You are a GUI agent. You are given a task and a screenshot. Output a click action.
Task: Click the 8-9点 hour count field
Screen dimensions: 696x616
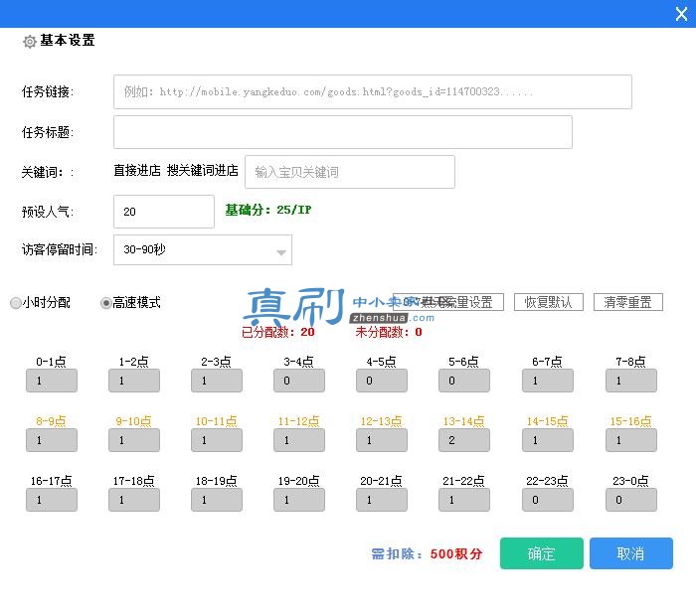(x=52, y=440)
